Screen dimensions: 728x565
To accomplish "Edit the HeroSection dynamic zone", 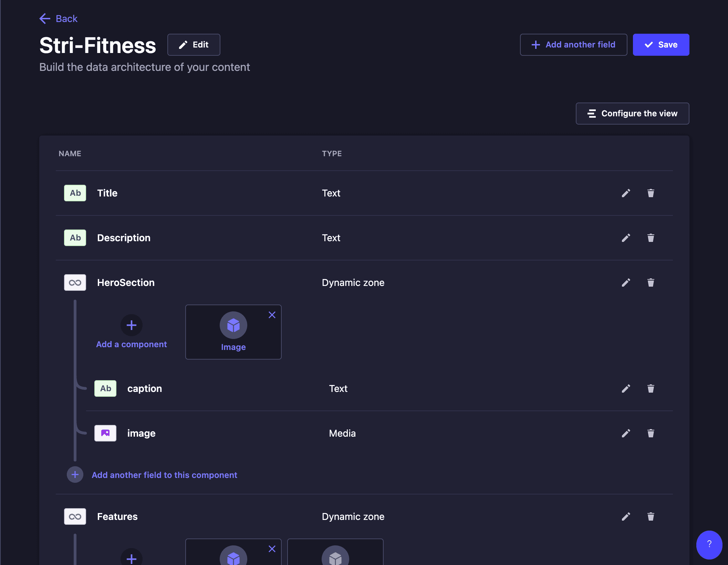I will (x=626, y=282).
